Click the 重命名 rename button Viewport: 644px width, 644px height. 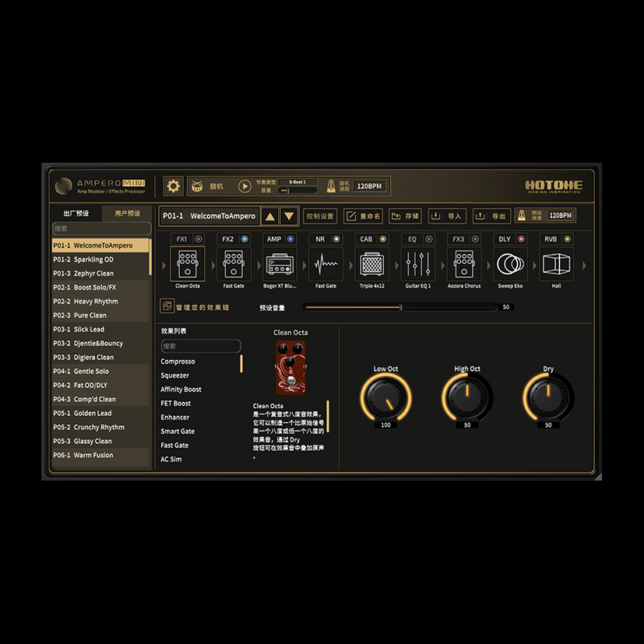coord(364,216)
